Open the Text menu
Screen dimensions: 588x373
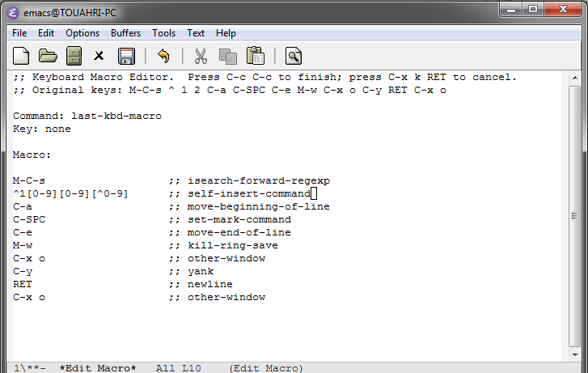pos(196,33)
